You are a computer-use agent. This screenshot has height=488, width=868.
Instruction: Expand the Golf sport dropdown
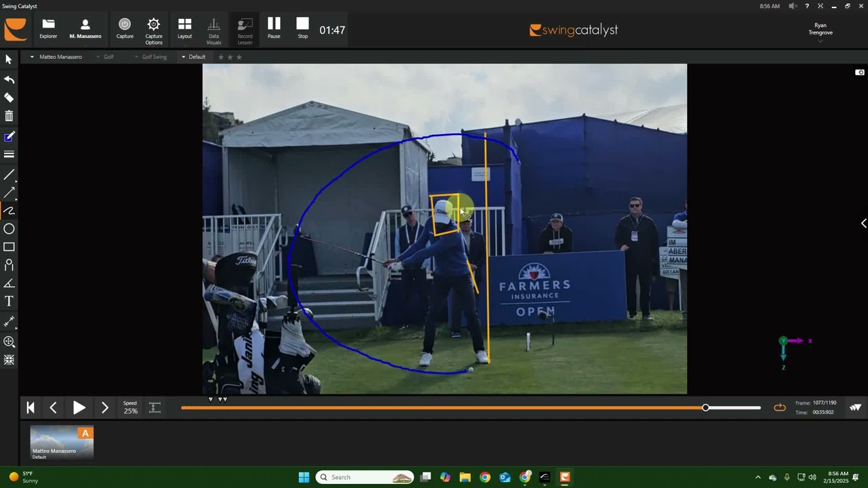(104, 57)
